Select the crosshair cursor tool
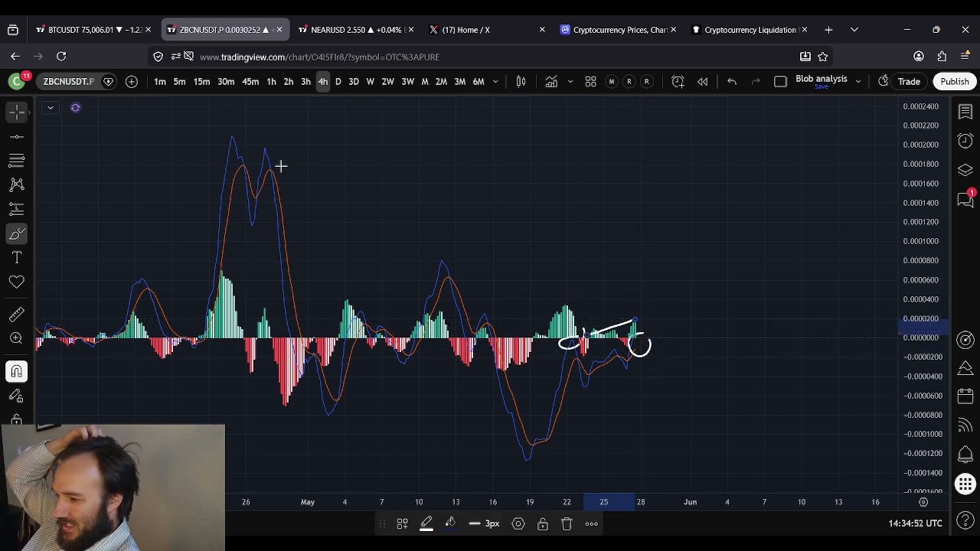The image size is (980, 551). [x=16, y=112]
